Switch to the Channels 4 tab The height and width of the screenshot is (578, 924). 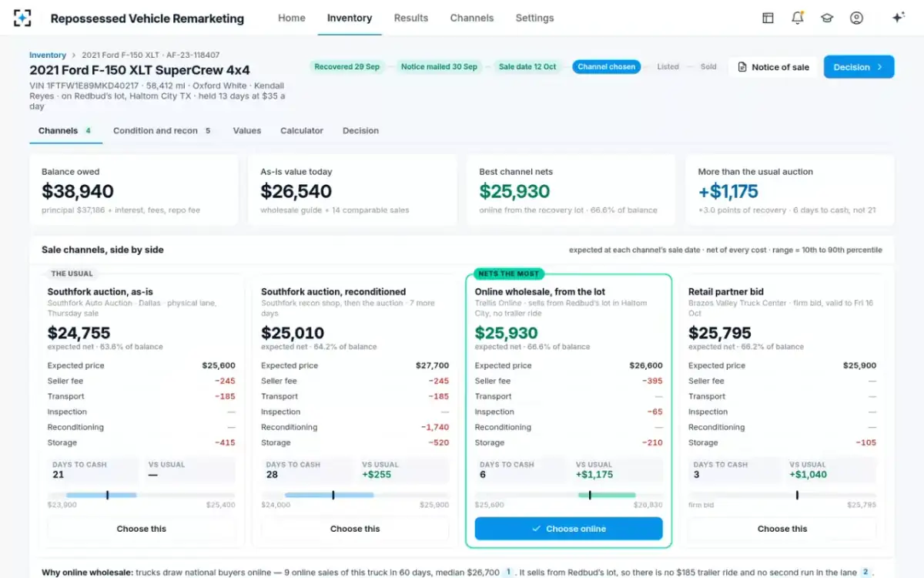(66, 131)
